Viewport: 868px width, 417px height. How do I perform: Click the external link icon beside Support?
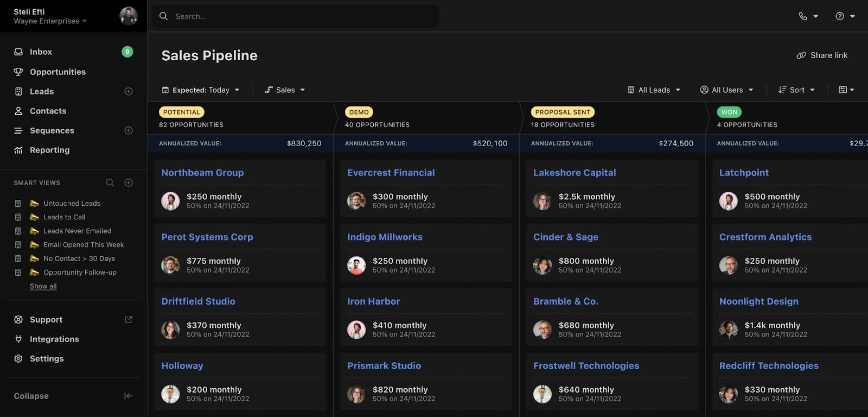coord(129,319)
